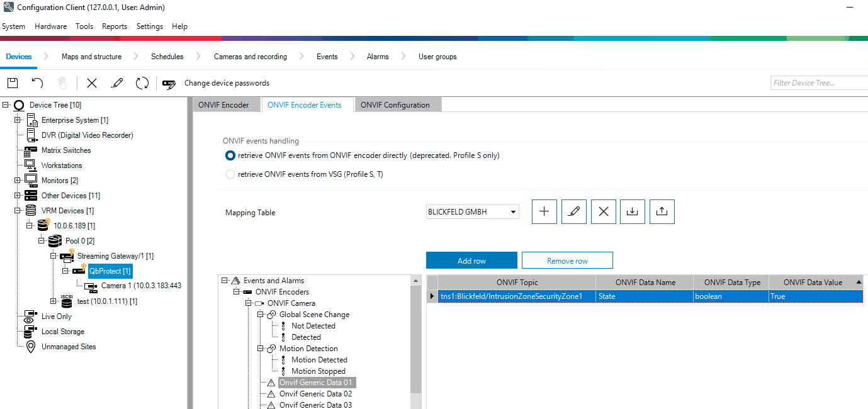868x409 pixels.
Task: Add a new mapping table with plus icon
Action: [544, 212]
